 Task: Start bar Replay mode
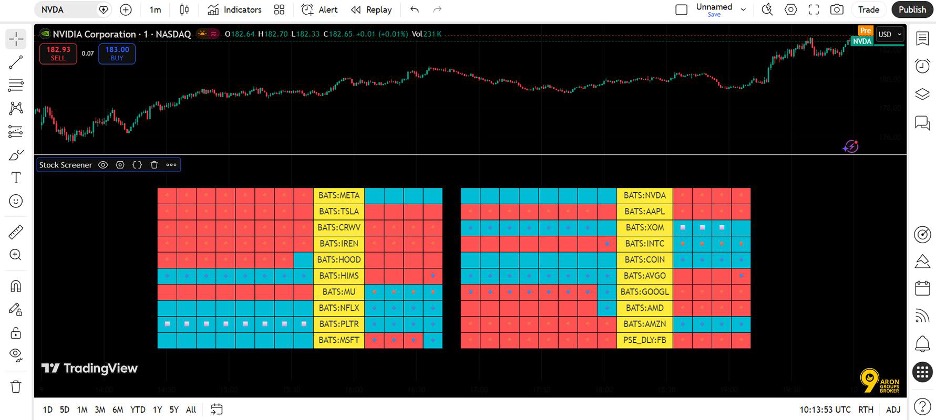[371, 10]
